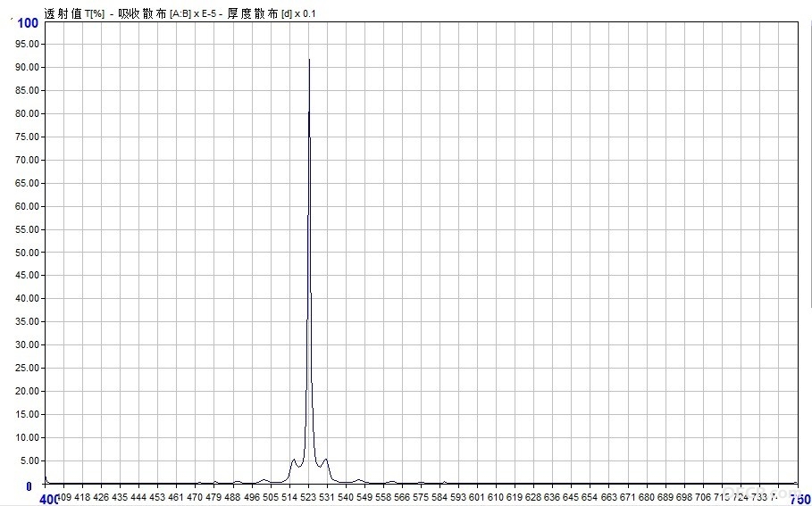Screen dimensions: 812x506
Task: Click the tip of the main transmission peak
Action: [309, 60]
